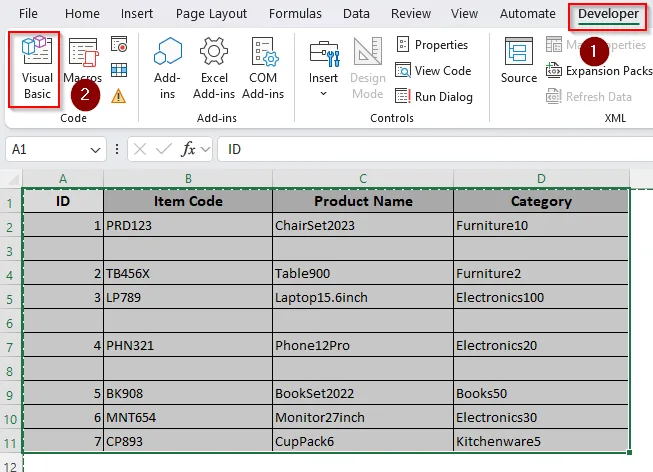Select cell containing ChairSet2023

tap(363, 225)
